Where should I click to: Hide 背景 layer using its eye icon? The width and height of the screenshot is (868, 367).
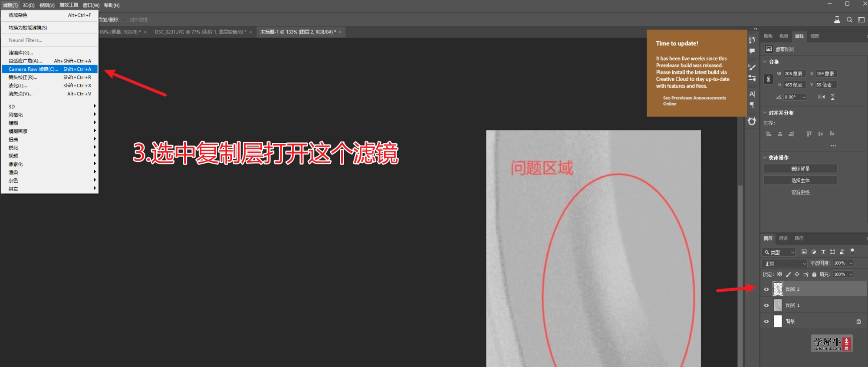tap(766, 321)
